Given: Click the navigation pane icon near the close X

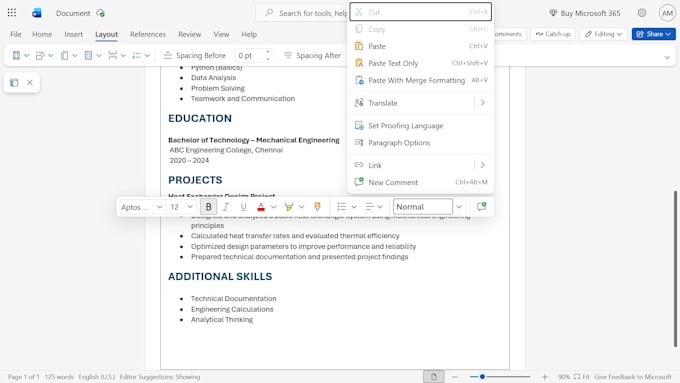Looking at the screenshot, I should pos(14,82).
